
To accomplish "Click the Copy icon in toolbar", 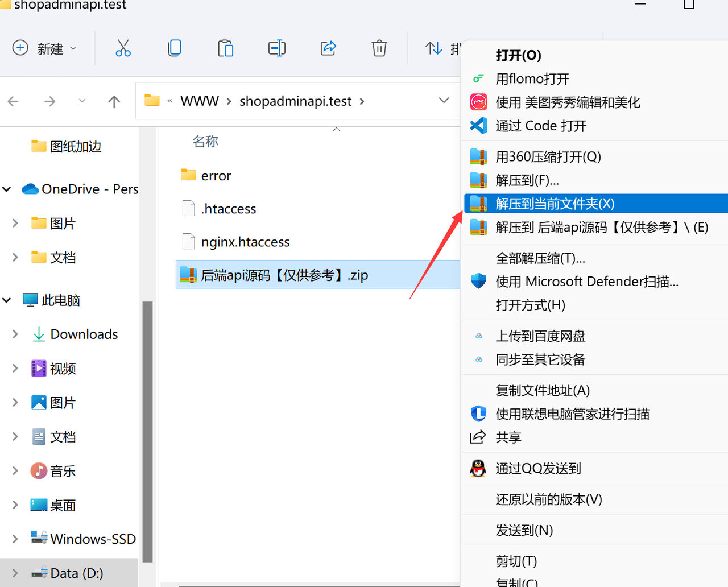I will point(175,48).
